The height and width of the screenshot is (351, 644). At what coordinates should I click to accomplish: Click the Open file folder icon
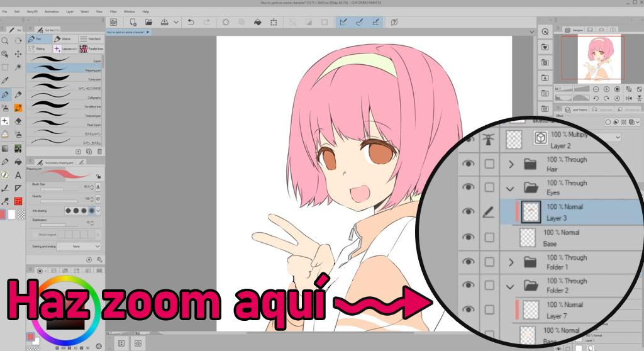coord(148,22)
